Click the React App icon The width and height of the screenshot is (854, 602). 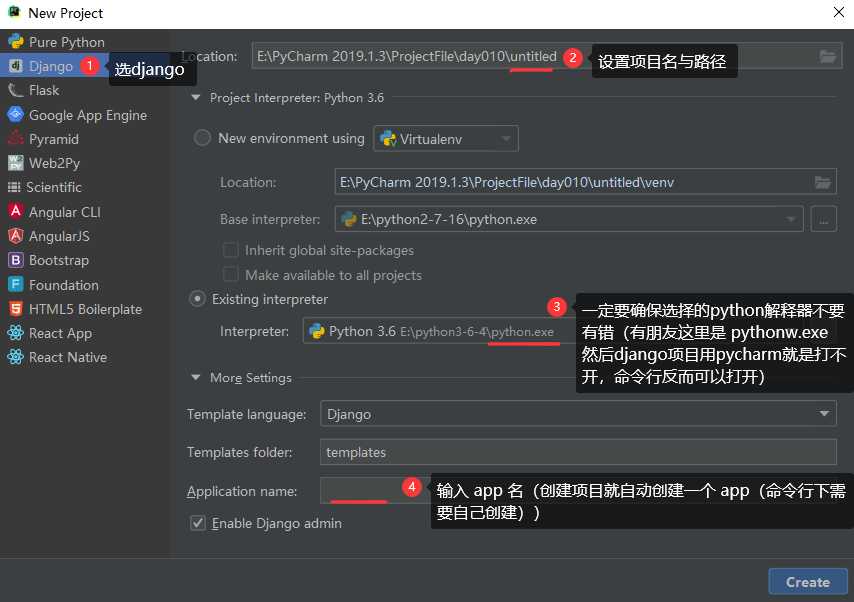[x=16, y=333]
